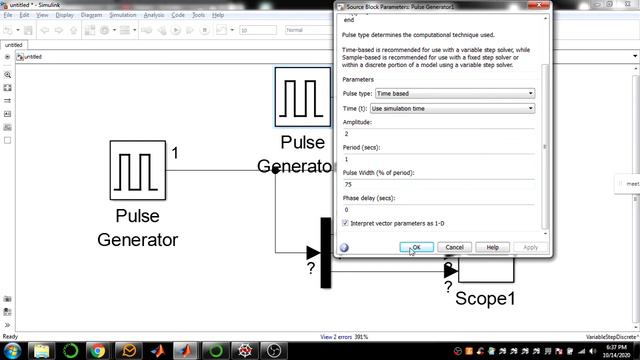Click the dialog vertical scrollbar thumb

[545, 147]
